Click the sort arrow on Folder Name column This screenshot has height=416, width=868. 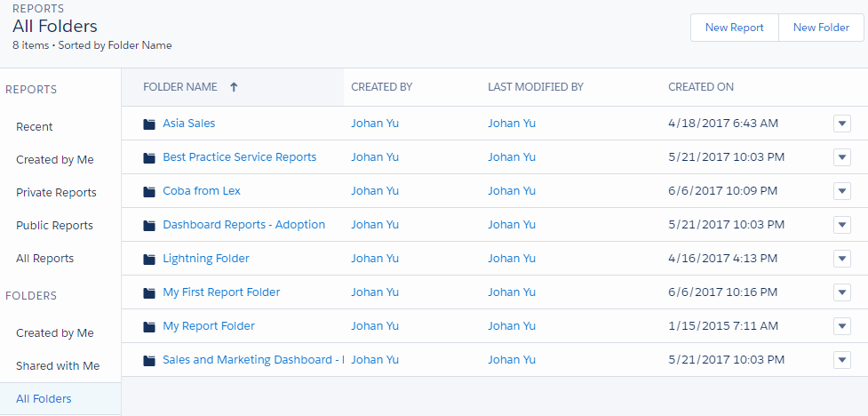(x=234, y=87)
